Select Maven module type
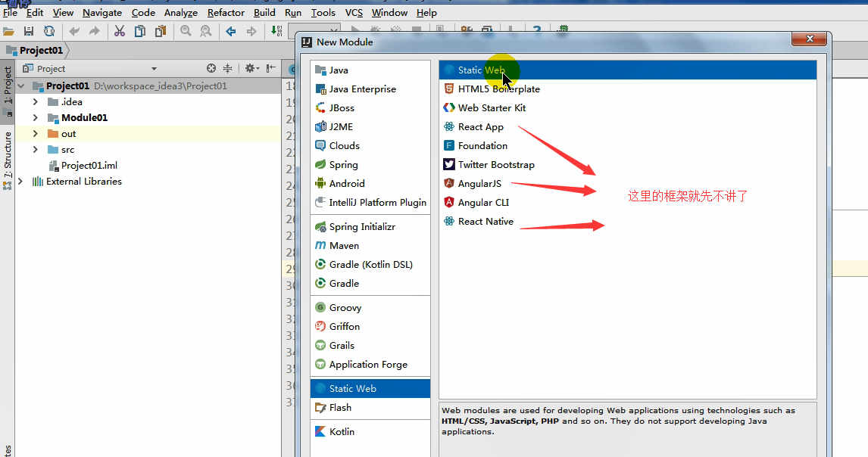Image resolution: width=868 pixels, height=457 pixels. coord(370,246)
